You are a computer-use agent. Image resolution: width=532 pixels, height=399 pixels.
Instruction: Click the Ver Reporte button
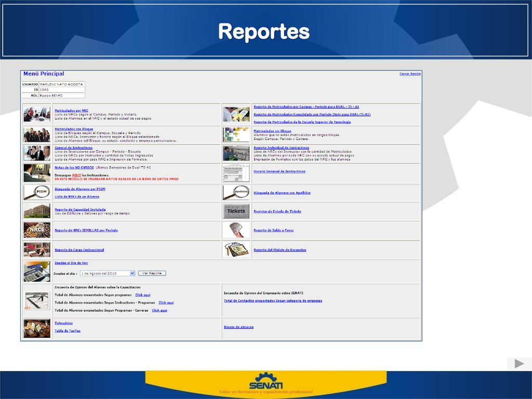pyautogui.click(x=152, y=273)
